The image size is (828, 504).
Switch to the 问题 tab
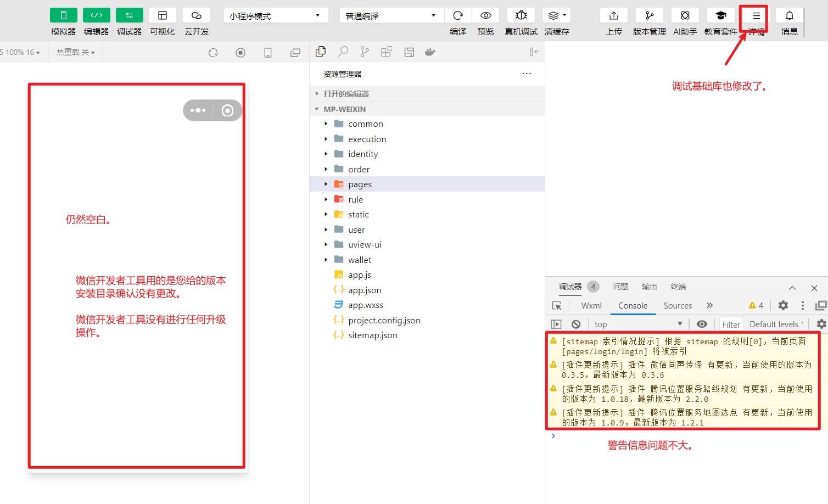[x=620, y=287]
